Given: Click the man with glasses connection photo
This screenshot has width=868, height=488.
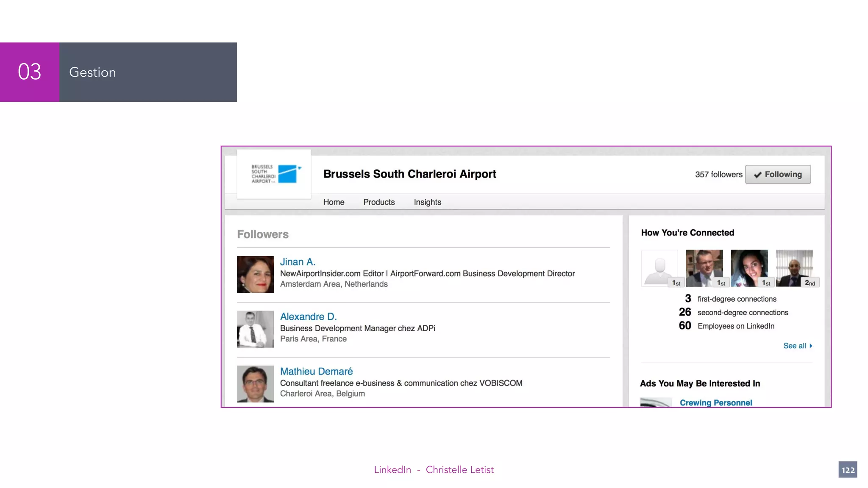Looking at the screenshot, I should click(x=704, y=268).
